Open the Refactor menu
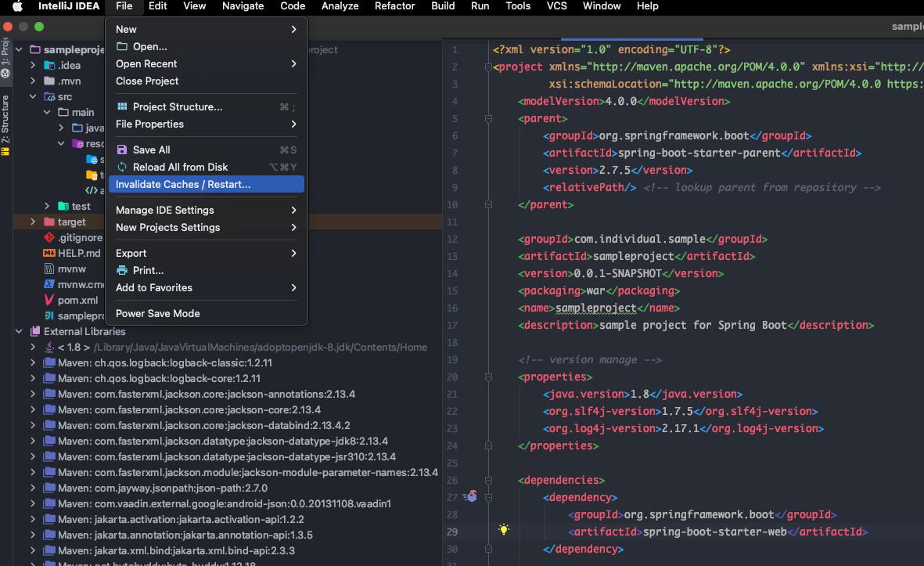 395,6
